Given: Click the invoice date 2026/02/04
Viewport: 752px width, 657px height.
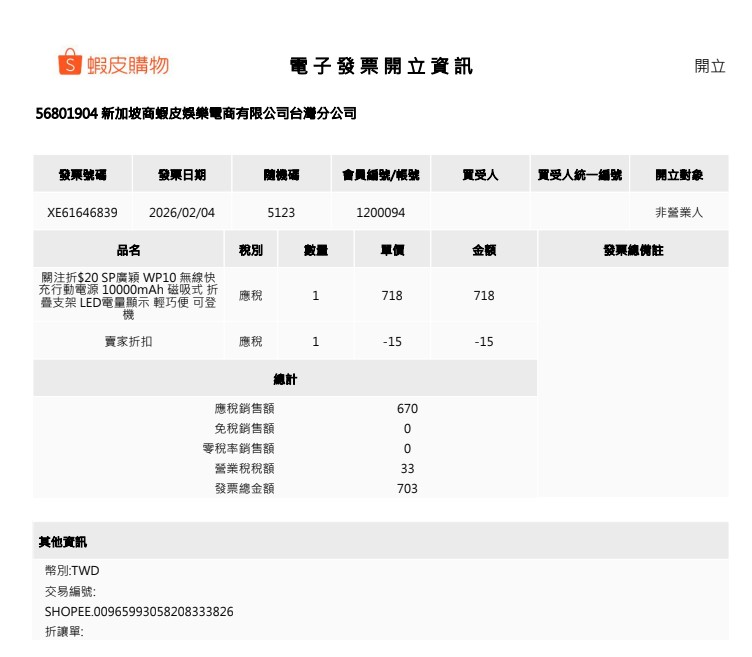Looking at the screenshot, I should (x=182, y=212).
